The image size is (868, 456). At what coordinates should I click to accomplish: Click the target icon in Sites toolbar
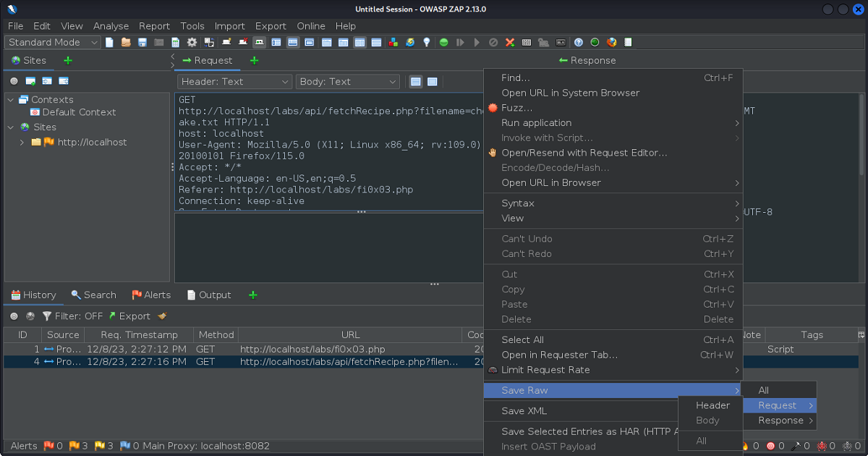pyautogui.click(x=14, y=81)
